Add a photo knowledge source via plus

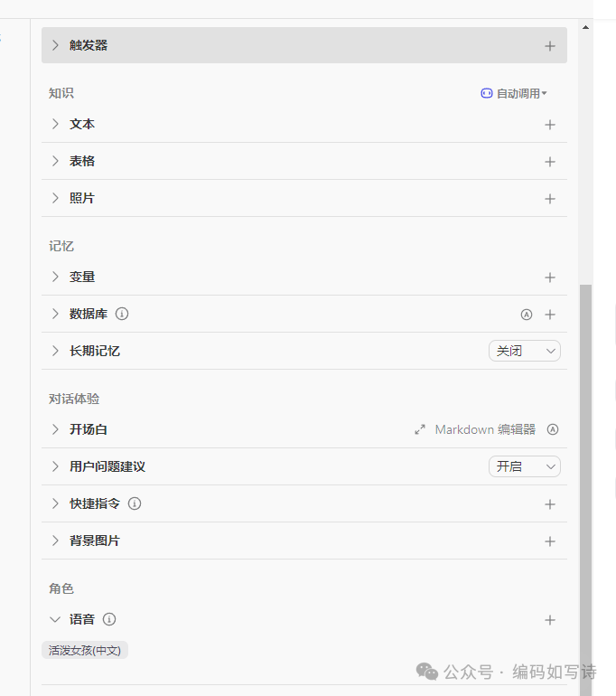[x=549, y=199]
